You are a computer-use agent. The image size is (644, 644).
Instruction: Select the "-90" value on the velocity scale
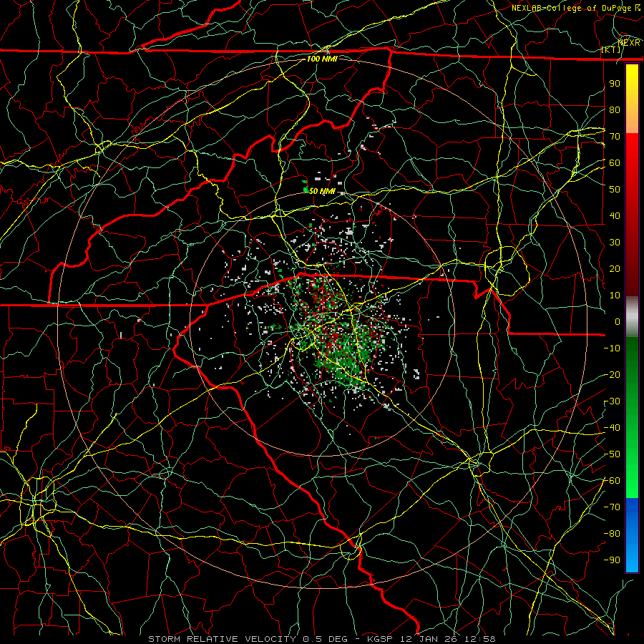click(612, 560)
